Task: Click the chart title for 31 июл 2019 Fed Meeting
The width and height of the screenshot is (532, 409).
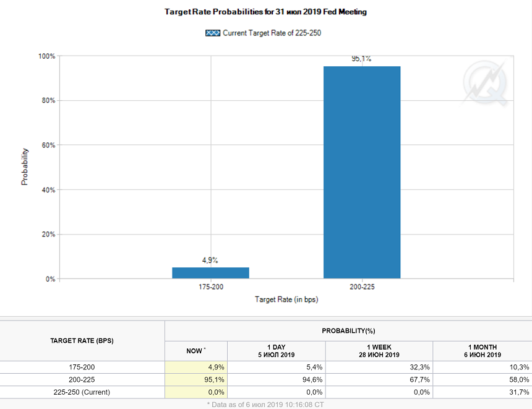Action: (x=265, y=12)
